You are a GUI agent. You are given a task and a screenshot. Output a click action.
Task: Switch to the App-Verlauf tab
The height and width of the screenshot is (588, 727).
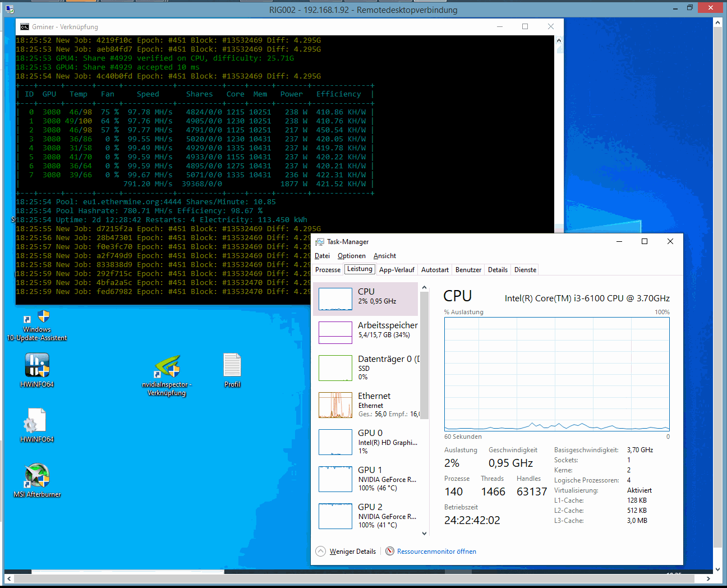coord(397,270)
